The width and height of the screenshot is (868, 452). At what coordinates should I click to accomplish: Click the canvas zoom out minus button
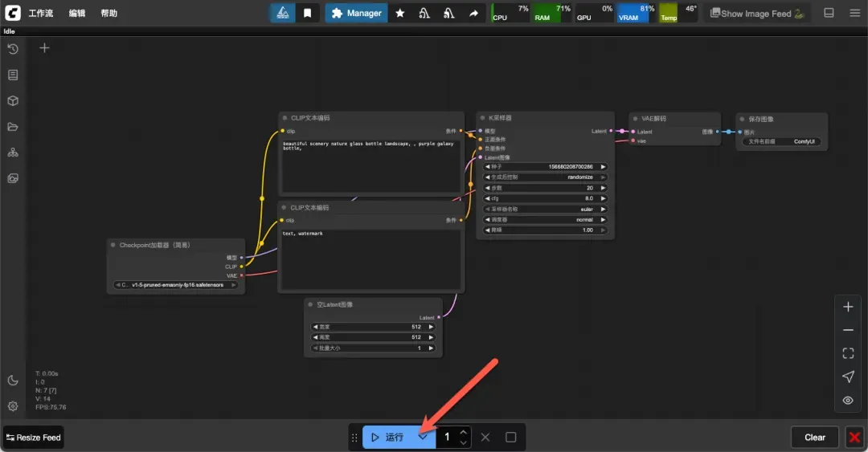(x=848, y=330)
